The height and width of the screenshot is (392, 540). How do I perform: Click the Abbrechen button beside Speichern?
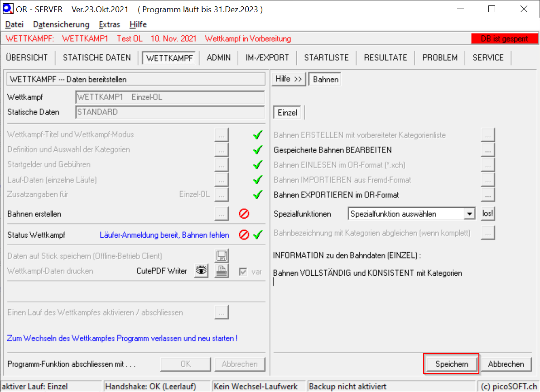tap(506, 364)
